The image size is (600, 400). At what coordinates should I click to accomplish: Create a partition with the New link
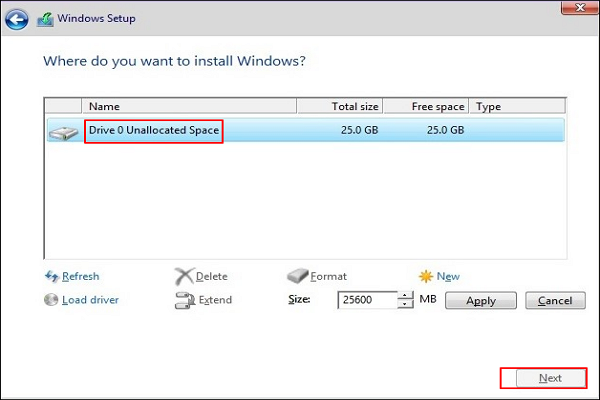pos(448,276)
